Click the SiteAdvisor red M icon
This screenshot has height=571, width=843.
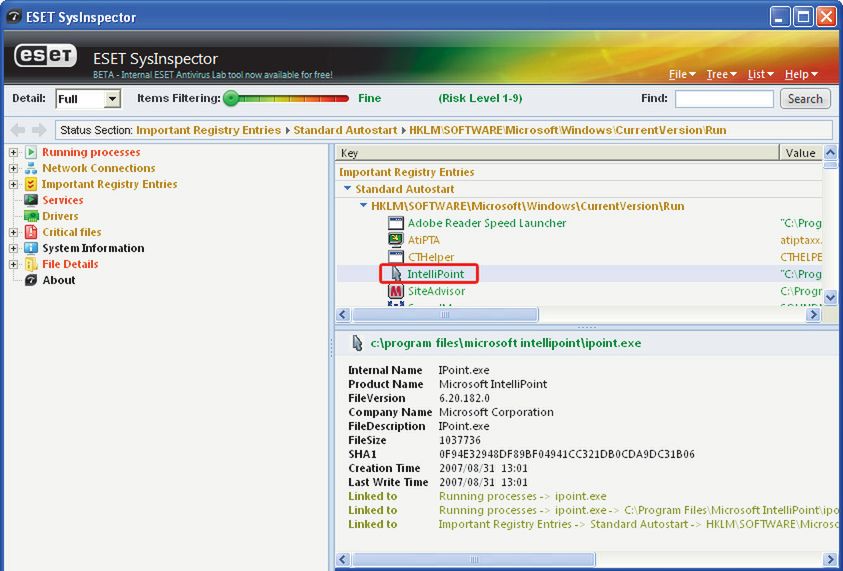[x=396, y=291]
